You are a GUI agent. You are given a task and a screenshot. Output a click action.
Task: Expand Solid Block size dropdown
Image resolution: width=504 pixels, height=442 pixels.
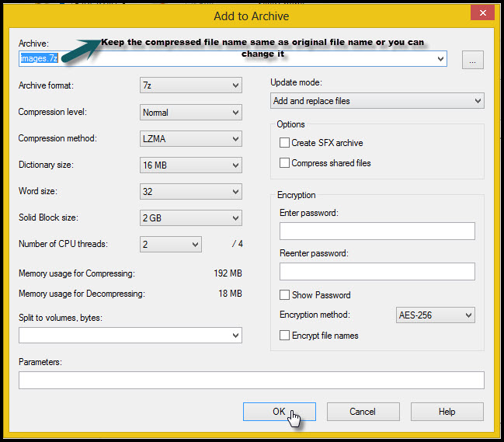coord(191,218)
